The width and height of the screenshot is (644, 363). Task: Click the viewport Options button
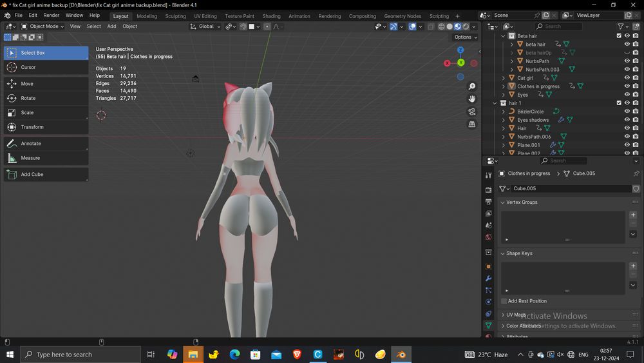click(x=465, y=37)
